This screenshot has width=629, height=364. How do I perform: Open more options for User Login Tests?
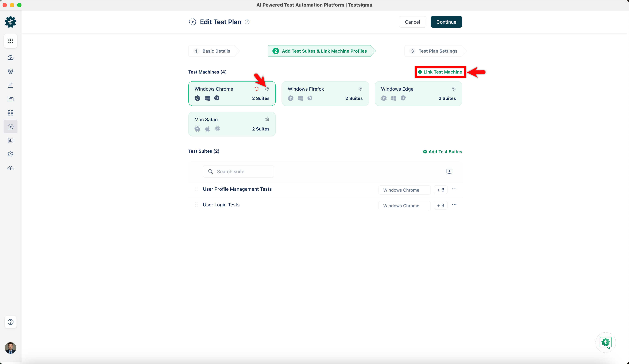(x=454, y=205)
